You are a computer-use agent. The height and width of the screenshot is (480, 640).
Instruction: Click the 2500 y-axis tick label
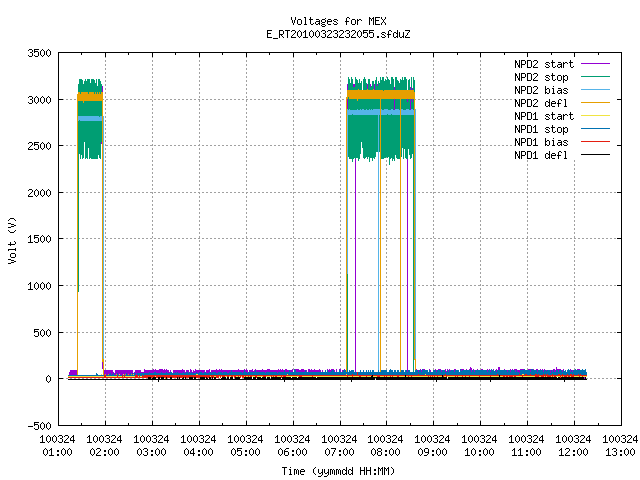pos(39,146)
